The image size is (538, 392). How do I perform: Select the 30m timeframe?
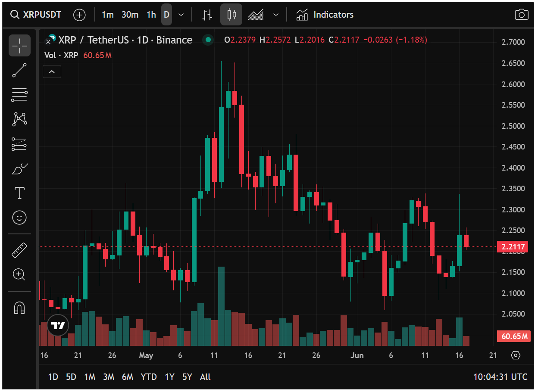coord(130,15)
